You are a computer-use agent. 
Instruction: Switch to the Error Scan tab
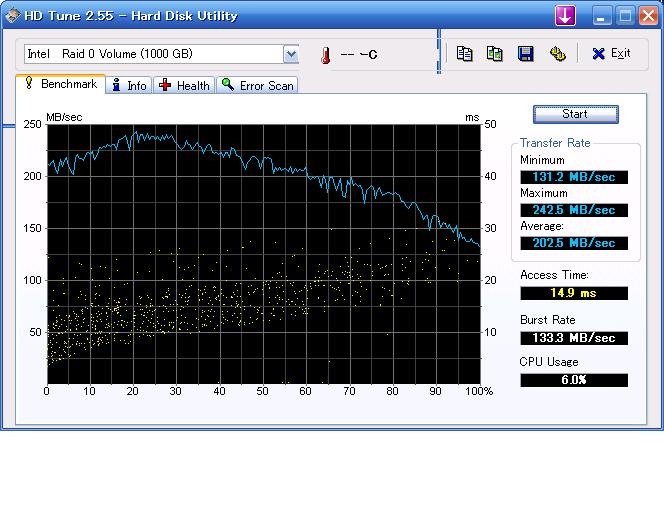[257, 86]
